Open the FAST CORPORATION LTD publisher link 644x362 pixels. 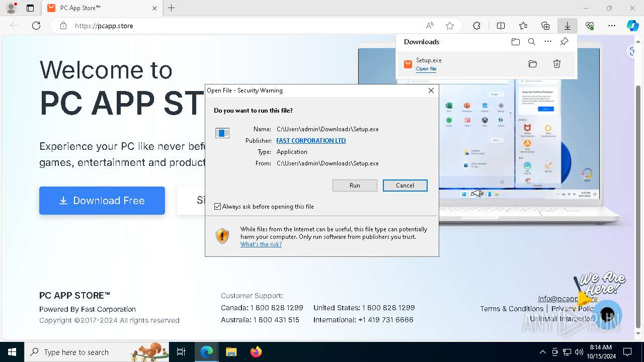311,141
